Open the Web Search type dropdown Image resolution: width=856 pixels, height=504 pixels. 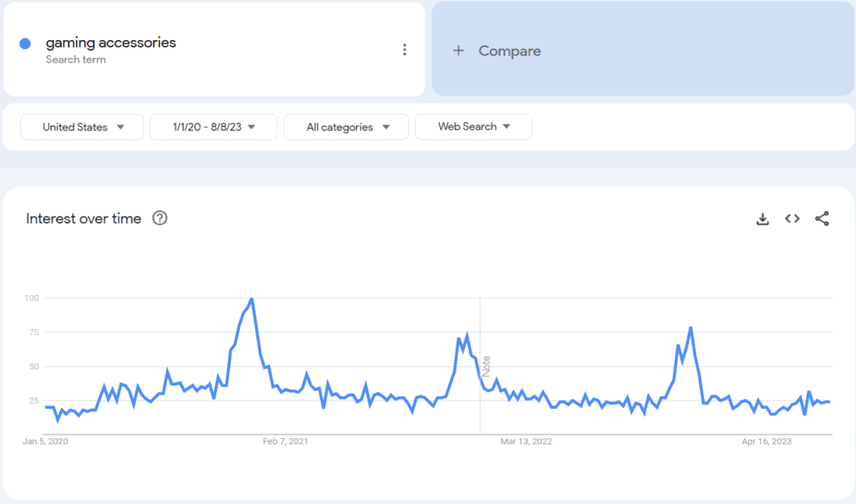pos(473,127)
